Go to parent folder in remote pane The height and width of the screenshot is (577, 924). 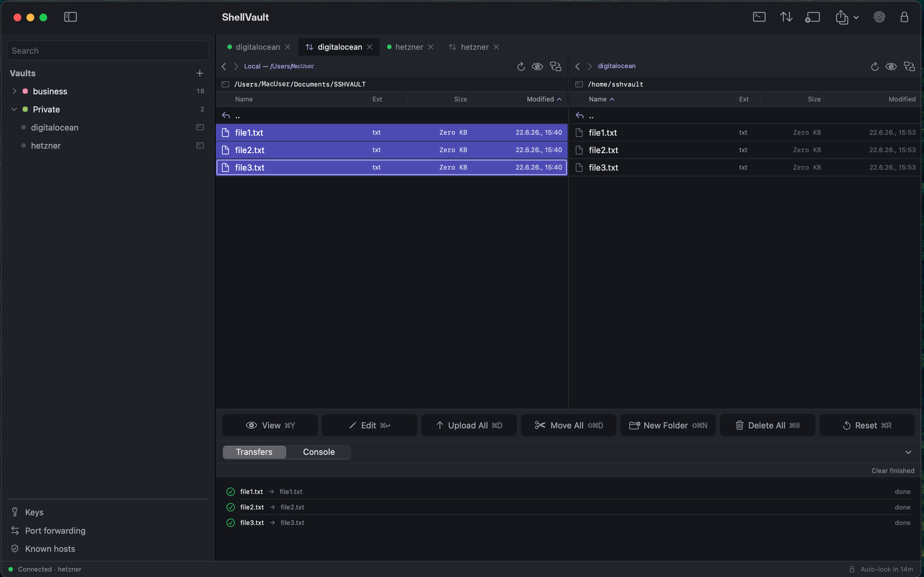745,115
